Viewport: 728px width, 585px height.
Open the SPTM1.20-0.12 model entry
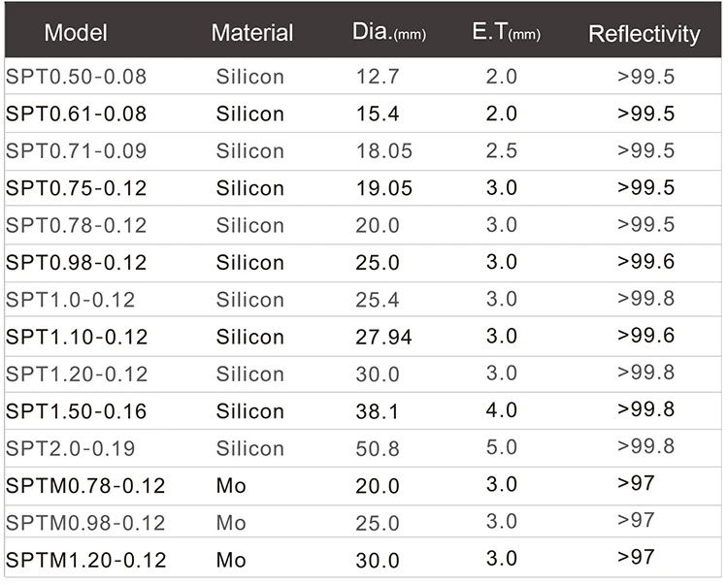(x=85, y=560)
